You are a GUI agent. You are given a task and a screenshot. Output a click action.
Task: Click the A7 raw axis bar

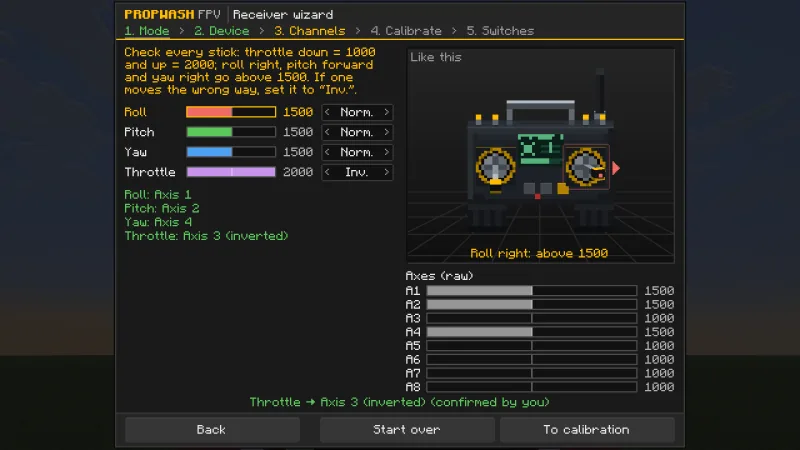tap(532, 373)
